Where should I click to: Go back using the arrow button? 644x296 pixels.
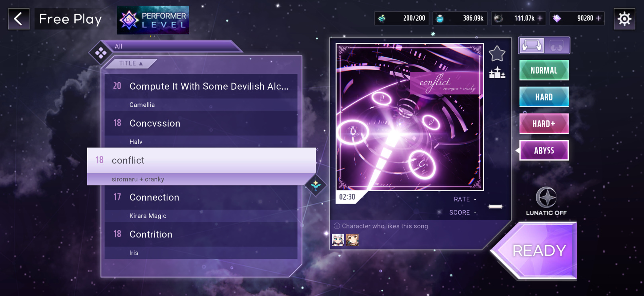pyautogui.click(x=19, y=19)
